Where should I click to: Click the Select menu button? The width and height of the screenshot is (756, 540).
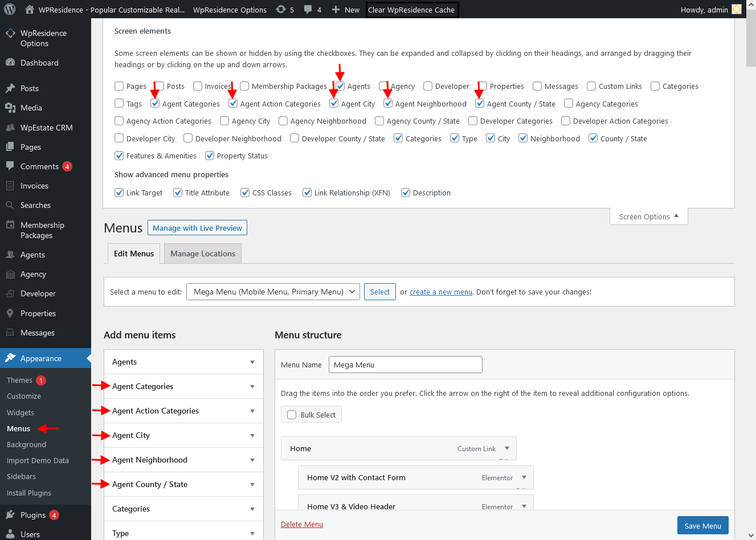[x=380, y=292]
